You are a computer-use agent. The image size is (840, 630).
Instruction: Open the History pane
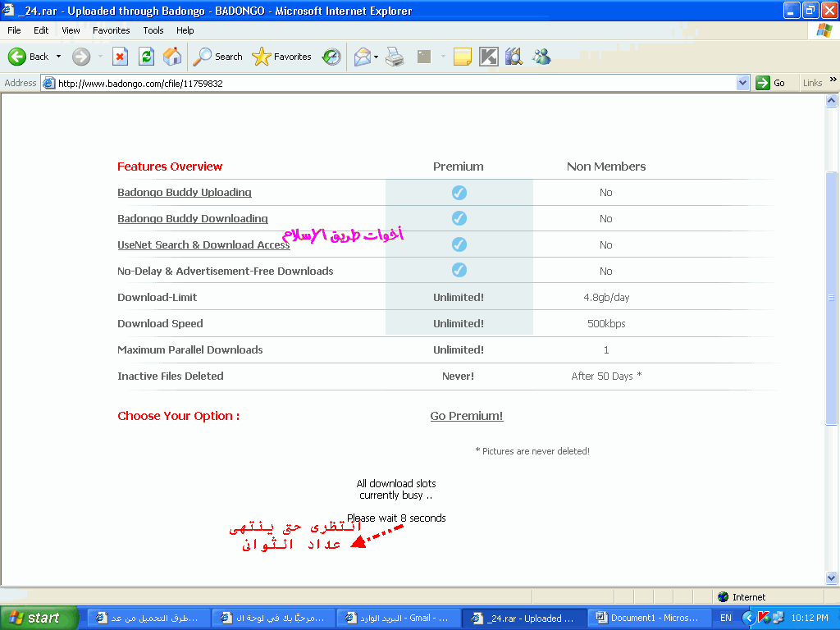coord(331,57)
